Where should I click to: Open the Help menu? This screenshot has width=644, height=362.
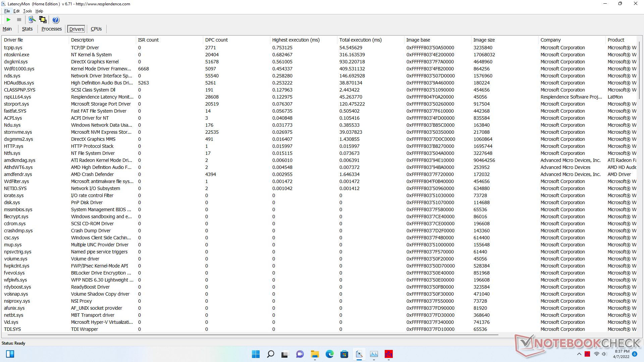pos(39,11)
